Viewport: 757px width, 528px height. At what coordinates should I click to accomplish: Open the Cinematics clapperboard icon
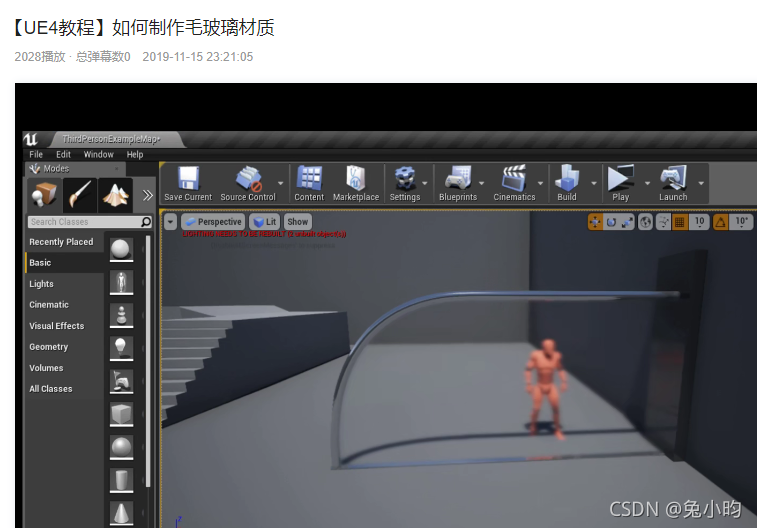514,183
